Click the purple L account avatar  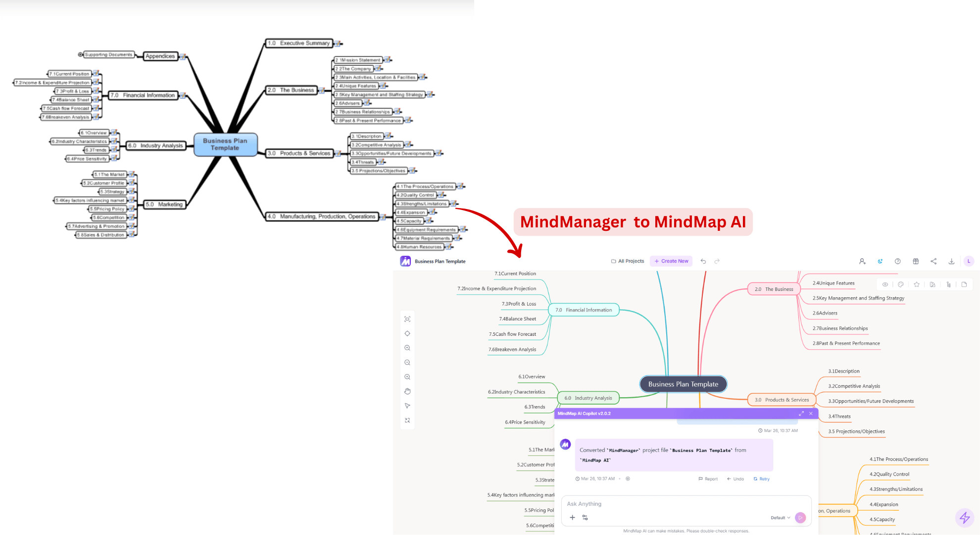(969, 262)
